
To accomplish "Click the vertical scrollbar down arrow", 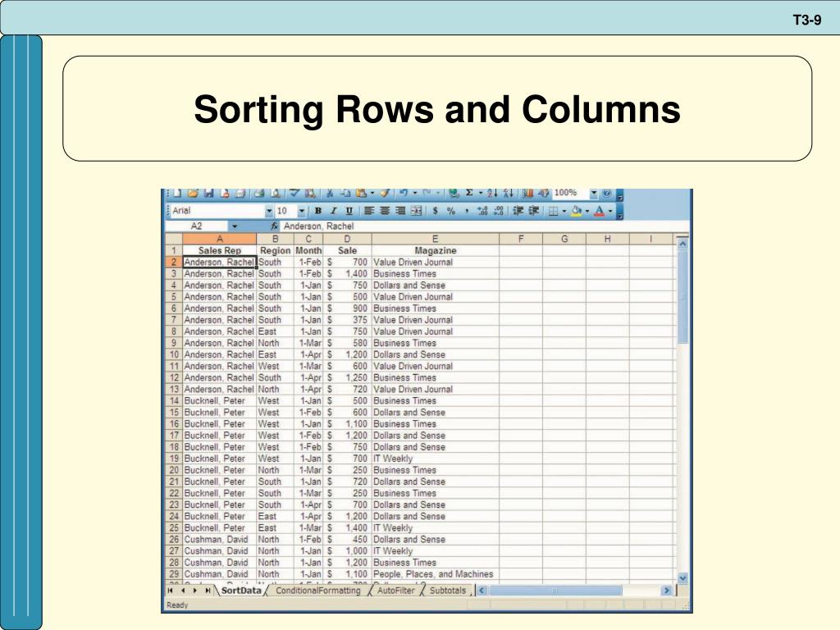I will click(x=682, y=578).
